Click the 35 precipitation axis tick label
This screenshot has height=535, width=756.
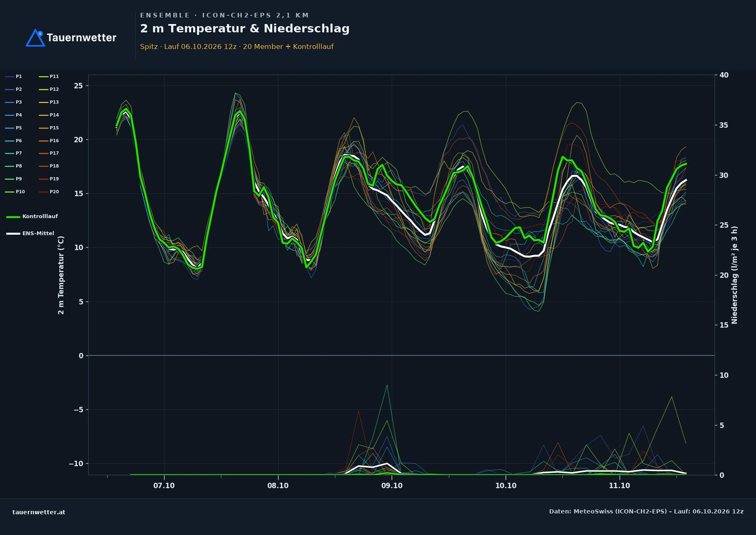(724, 125)
